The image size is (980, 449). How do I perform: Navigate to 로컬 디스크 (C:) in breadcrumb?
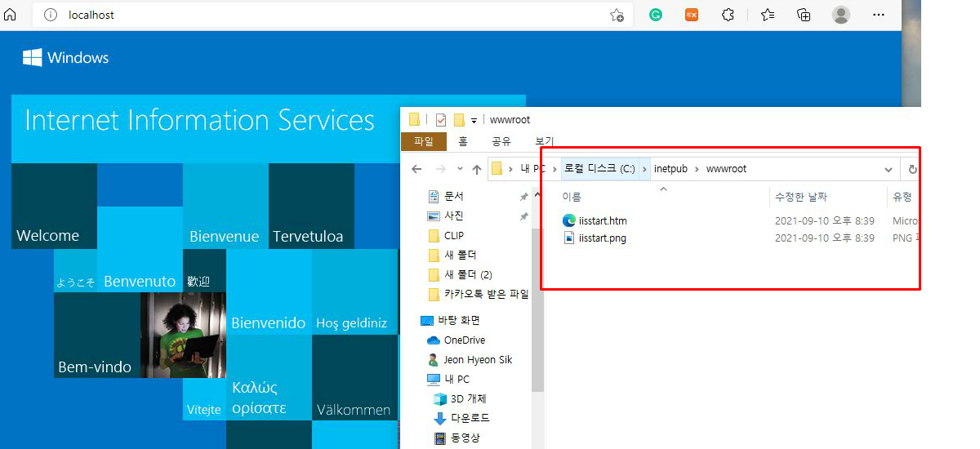[599, 169]
